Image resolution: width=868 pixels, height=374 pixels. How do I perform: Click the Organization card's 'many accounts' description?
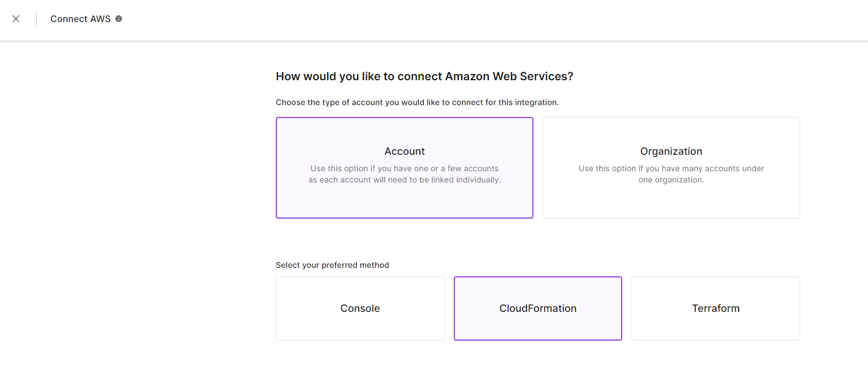(671, 174)
